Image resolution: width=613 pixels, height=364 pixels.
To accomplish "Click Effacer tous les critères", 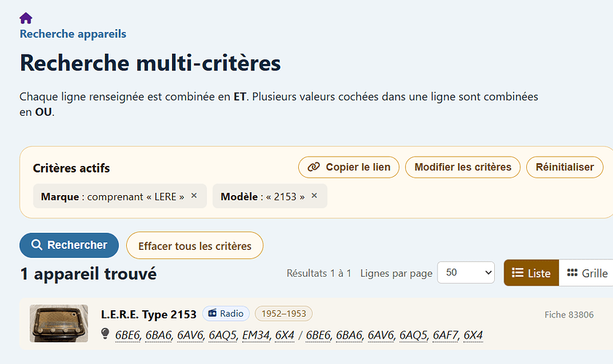I will tap(195, 245).
